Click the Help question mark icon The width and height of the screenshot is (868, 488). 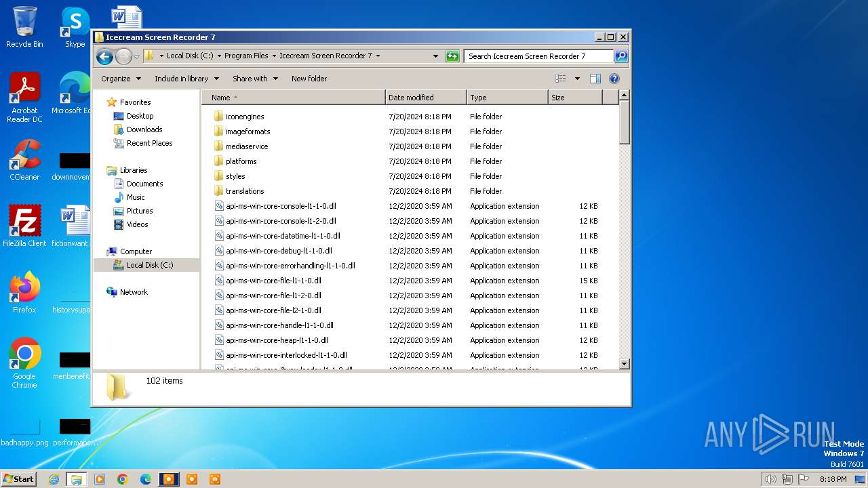(614, 79)
